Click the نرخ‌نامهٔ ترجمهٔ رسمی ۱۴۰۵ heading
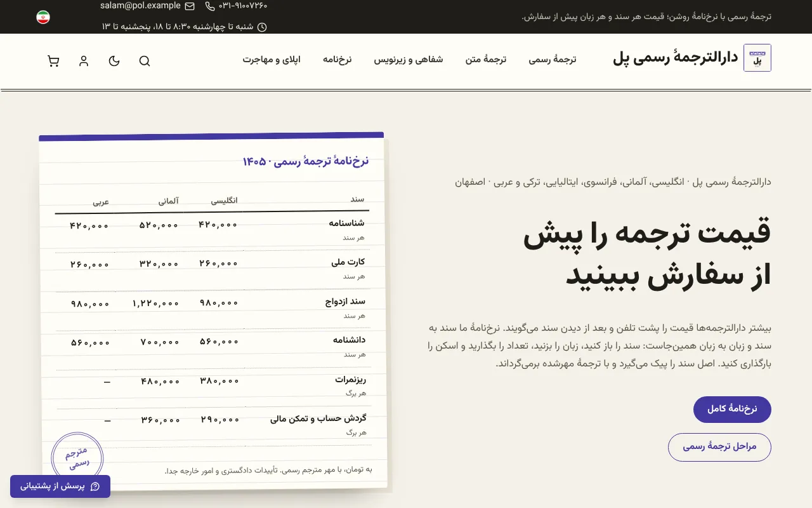Screen dimensions: 812x508 pyautogui.click(x=306, y=161)
